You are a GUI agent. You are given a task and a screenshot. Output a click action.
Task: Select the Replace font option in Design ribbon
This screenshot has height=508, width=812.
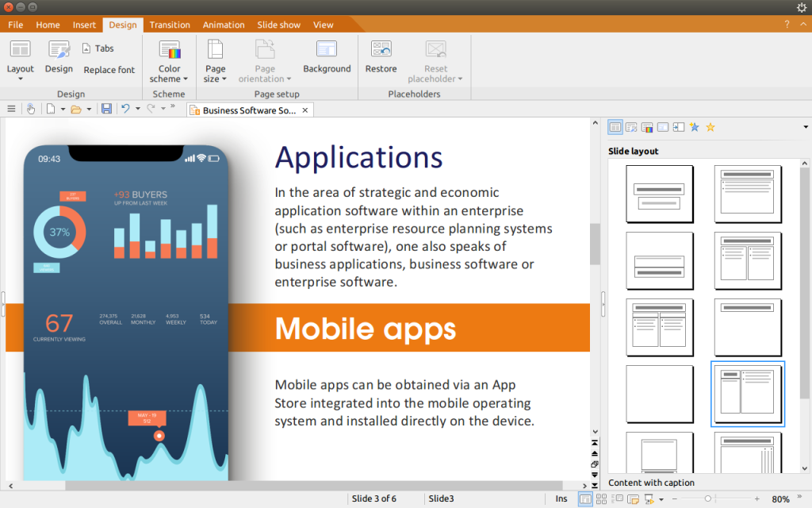109,70
